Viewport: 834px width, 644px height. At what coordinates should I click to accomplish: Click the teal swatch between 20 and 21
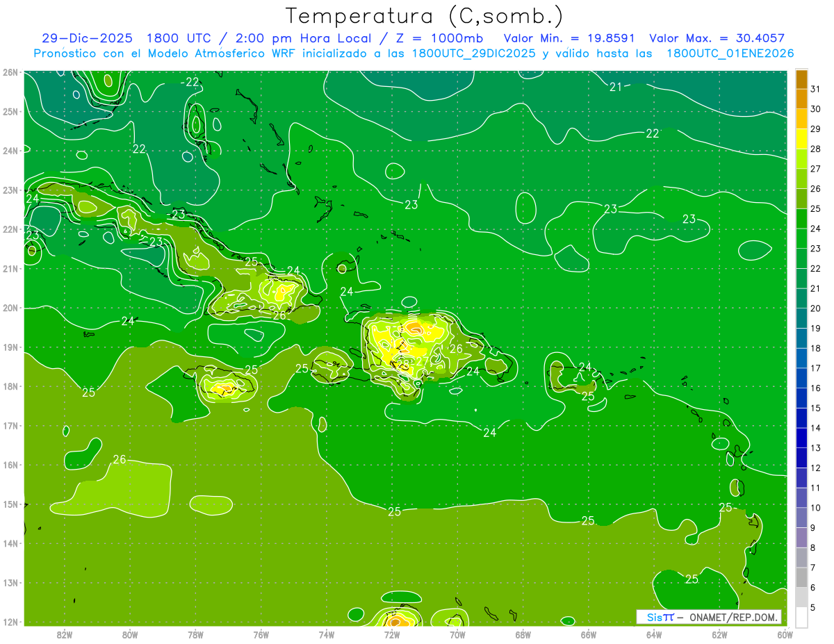coord(801,298)
